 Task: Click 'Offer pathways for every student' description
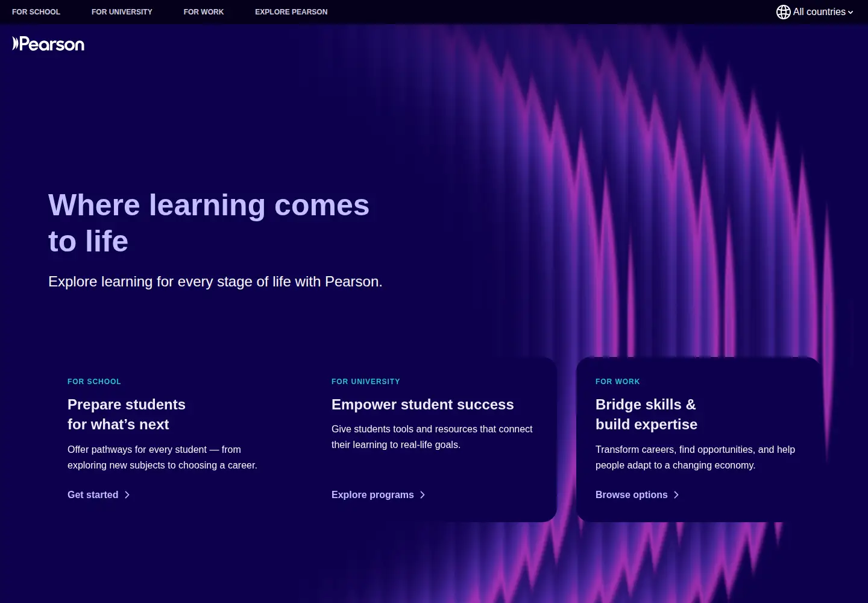pyautogui.click(x=162, y=458)
